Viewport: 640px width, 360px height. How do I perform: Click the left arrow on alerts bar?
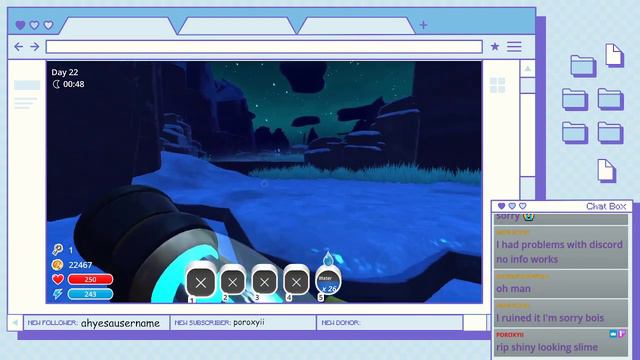15,322
